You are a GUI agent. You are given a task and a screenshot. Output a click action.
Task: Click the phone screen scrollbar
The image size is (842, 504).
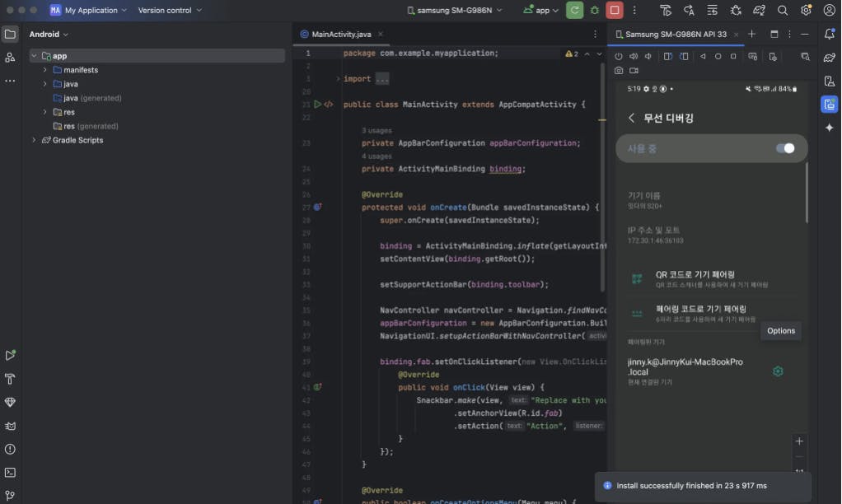(807, 192)
